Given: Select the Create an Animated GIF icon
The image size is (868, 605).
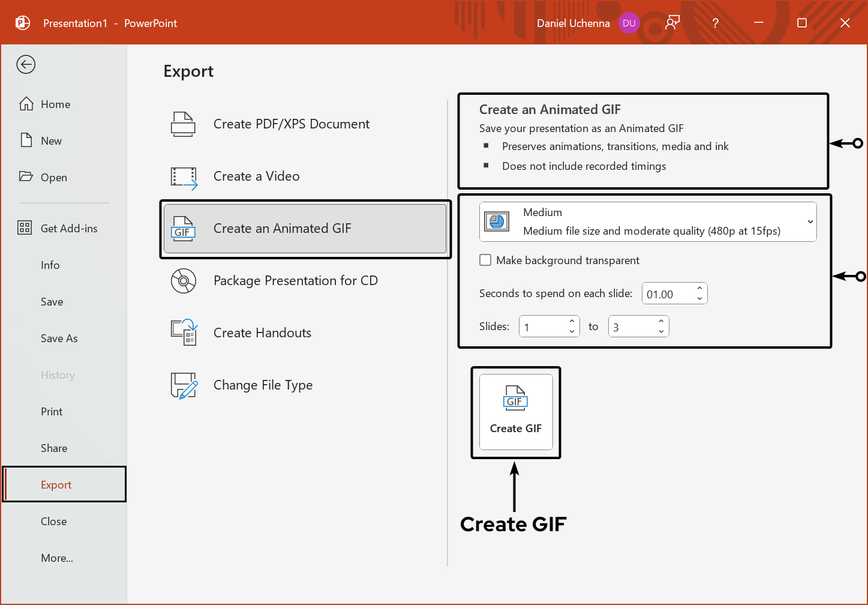Looking at the screenshot, I should 183,228.
